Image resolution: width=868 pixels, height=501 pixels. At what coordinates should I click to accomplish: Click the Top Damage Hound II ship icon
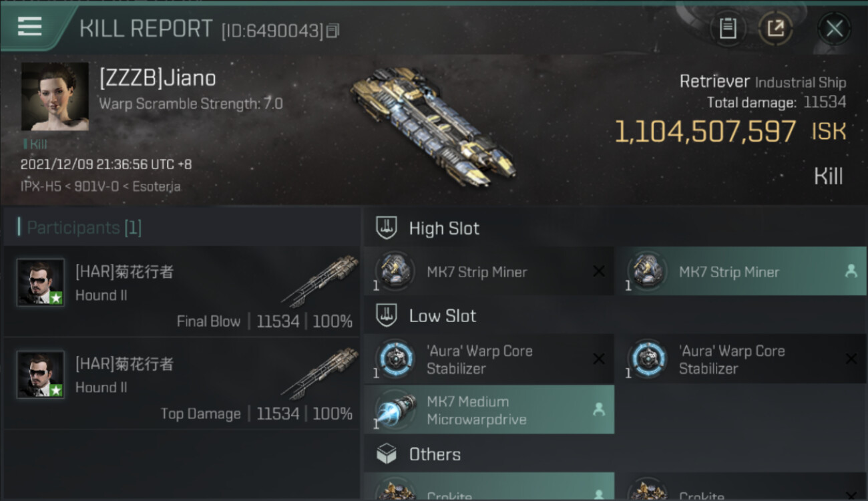coord(320,373)
